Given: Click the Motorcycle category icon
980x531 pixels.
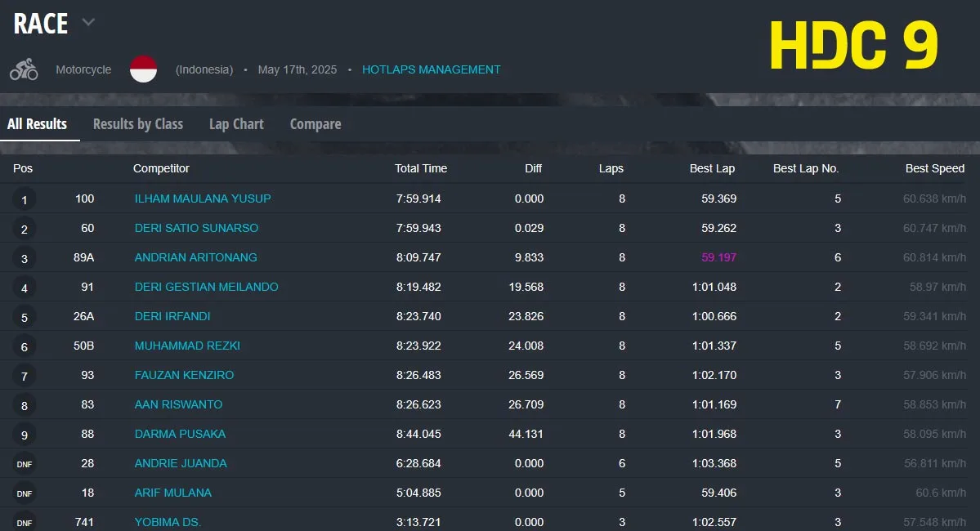Looking at the screenshot, I should [x=24, y=69].
